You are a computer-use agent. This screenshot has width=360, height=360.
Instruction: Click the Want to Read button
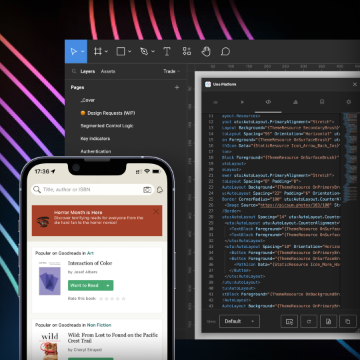[85, 286]
